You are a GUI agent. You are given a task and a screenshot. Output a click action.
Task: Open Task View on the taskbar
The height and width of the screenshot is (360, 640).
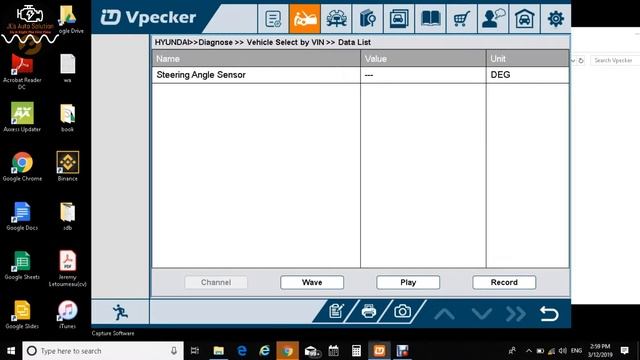[195, 351]
